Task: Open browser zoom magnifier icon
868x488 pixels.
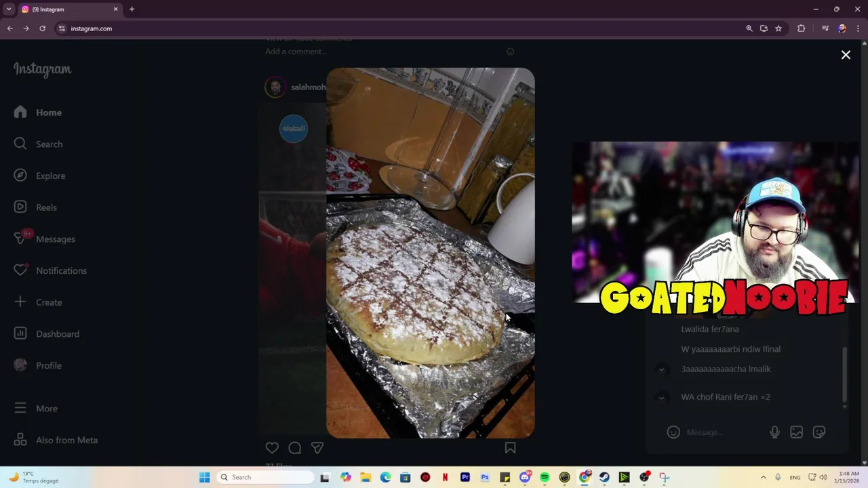Action: click(749, 28)
